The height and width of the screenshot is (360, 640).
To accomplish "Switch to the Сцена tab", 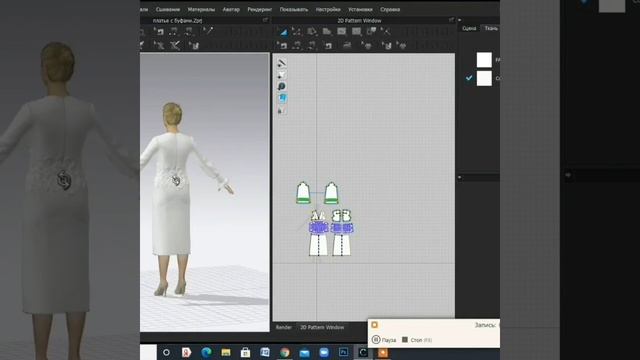I will point(469,28).
